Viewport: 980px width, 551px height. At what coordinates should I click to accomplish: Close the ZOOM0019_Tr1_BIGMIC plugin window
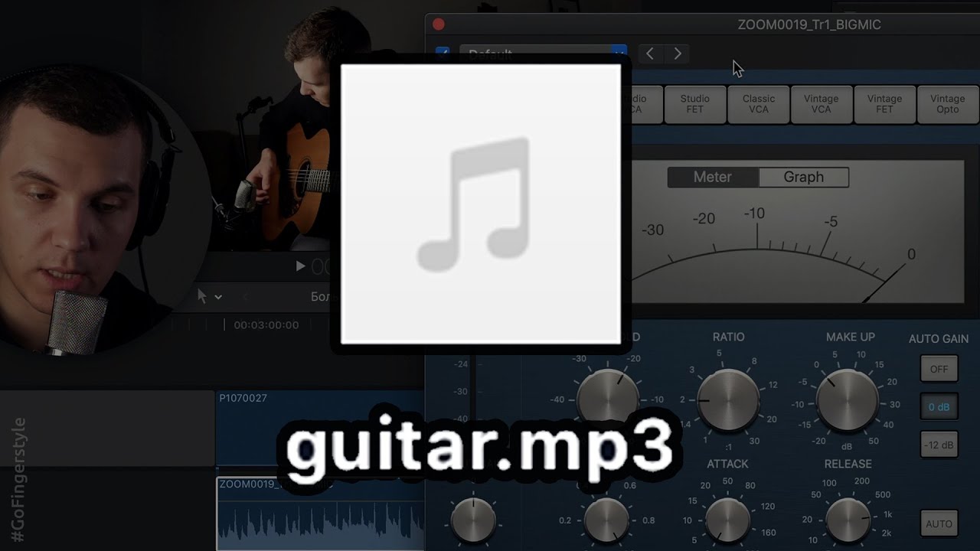439,24
